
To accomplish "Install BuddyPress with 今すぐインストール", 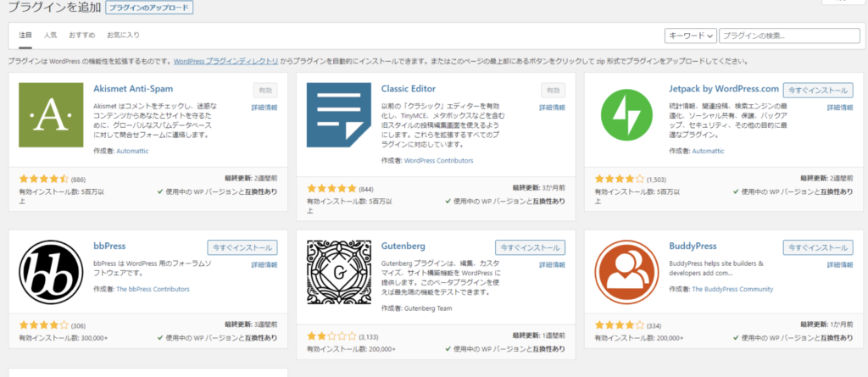I will [x=818, y=247].
